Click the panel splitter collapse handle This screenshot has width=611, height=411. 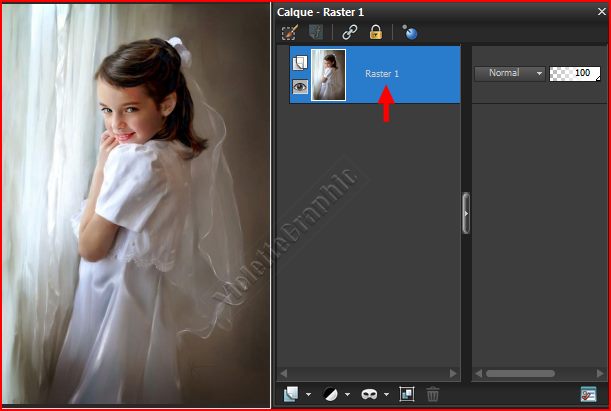[x=466, y=213]
